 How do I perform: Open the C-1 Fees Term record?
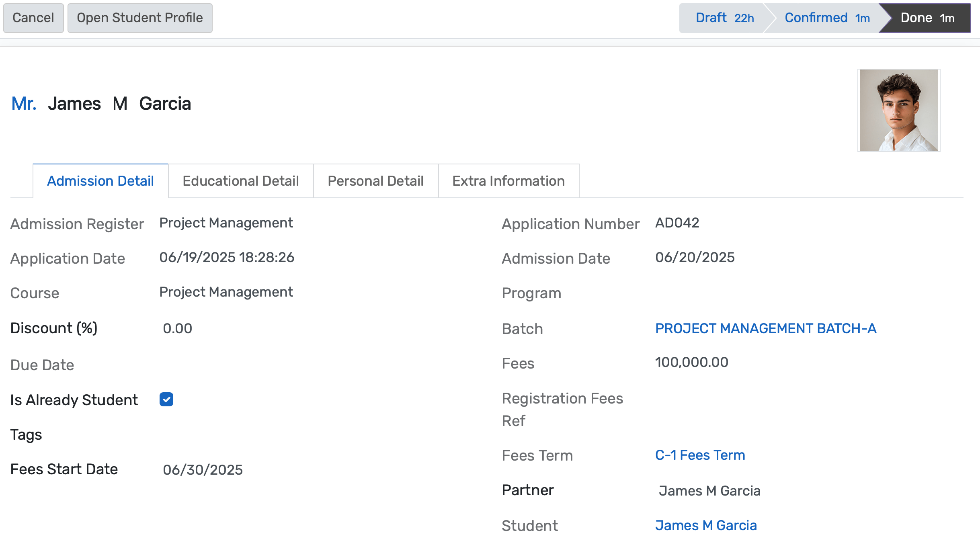click(x=699, y=455)
